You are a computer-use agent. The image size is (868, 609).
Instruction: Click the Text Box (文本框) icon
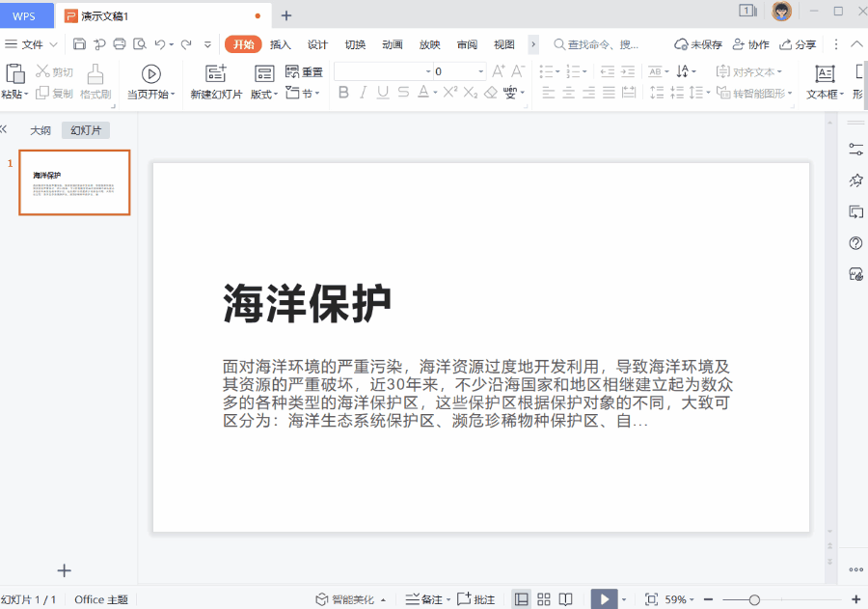pyautogui.click(x=825, y=74)
